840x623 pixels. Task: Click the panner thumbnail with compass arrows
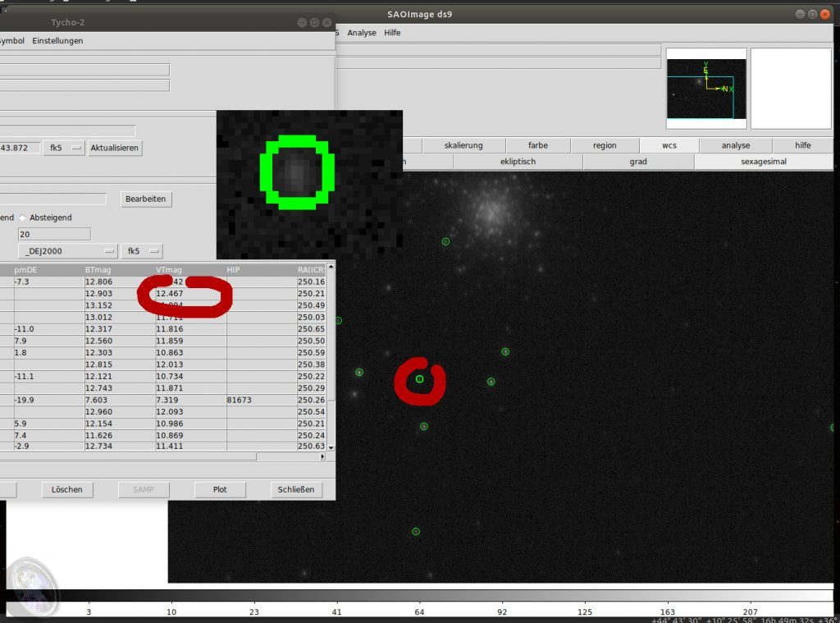(705, 89)
